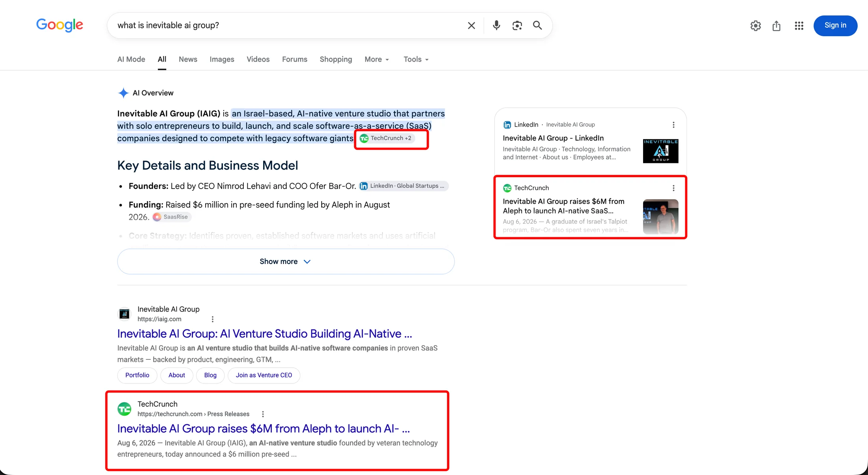Click the 'AI Overview' label
Viewport: 868px width, 475px height.
tap(153, 93)
